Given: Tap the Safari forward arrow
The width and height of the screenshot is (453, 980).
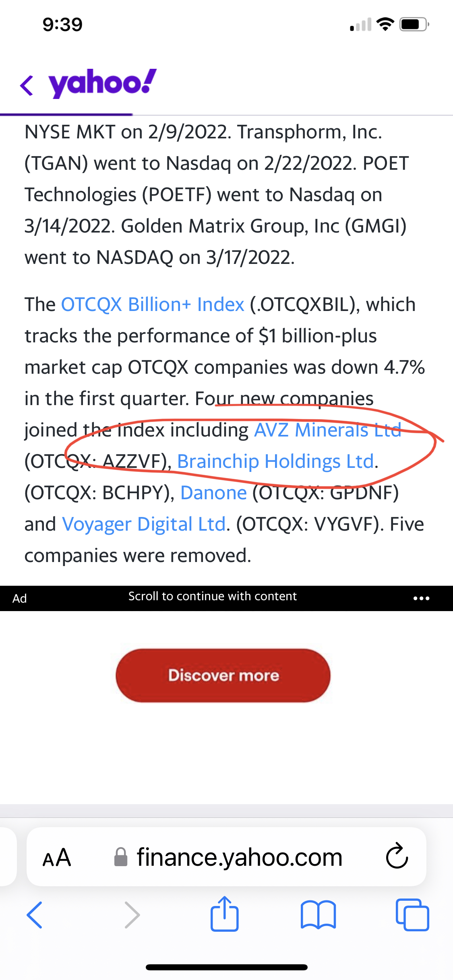Looking at the screenshot, I should click(x=132, y=915).
